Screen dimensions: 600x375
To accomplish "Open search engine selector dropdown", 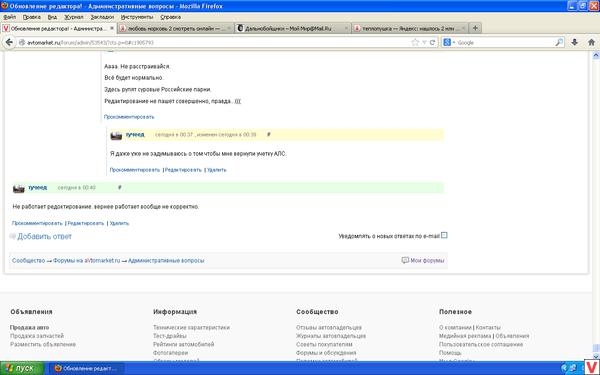I will (x=448, y=42).
